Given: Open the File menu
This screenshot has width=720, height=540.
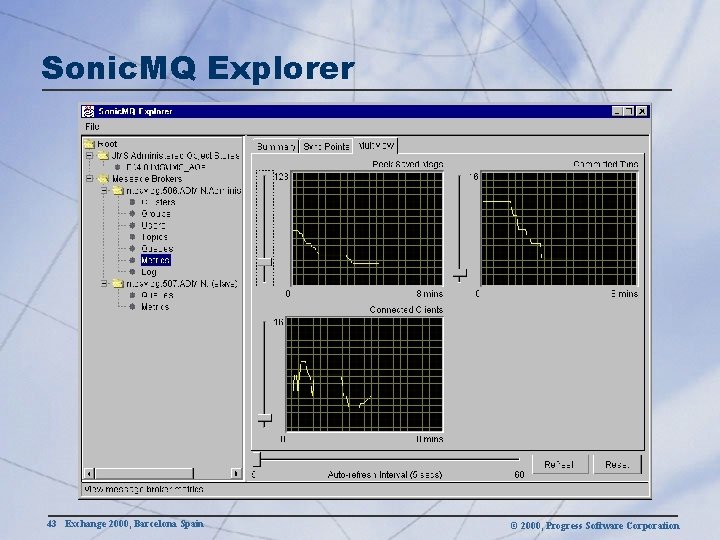Looking at the screenshot, I should (x=92, y=126).
